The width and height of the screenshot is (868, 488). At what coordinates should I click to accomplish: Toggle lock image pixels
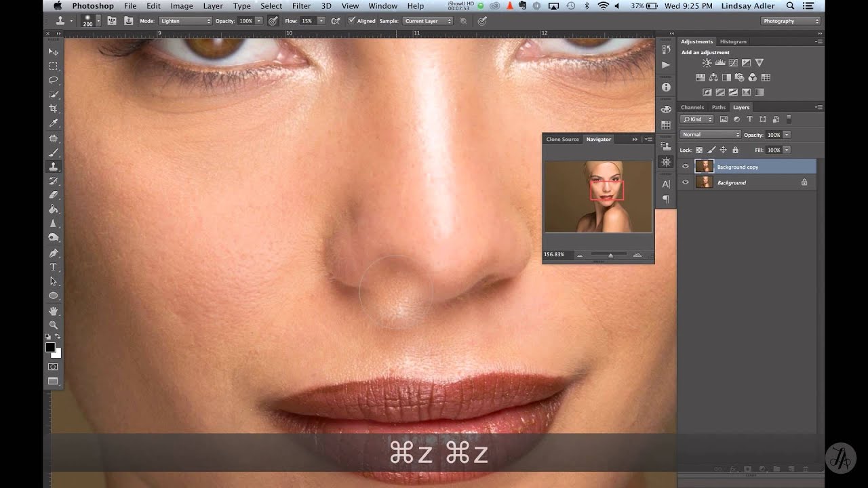pos(711,150)
